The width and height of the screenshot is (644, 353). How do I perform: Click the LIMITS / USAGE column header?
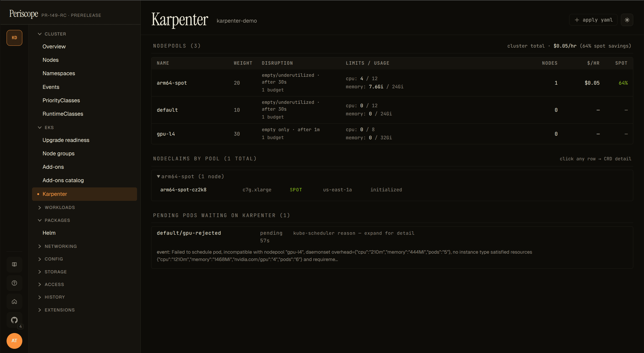click(x=368, y=63)
